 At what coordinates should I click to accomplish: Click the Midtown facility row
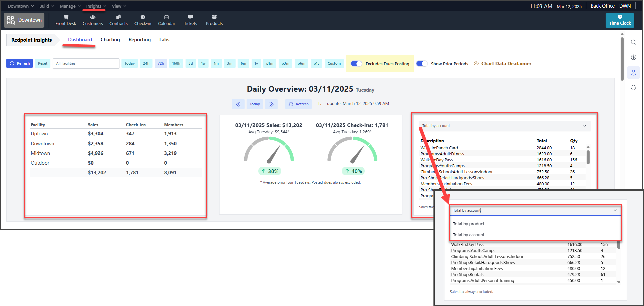[x=116, y=153]
